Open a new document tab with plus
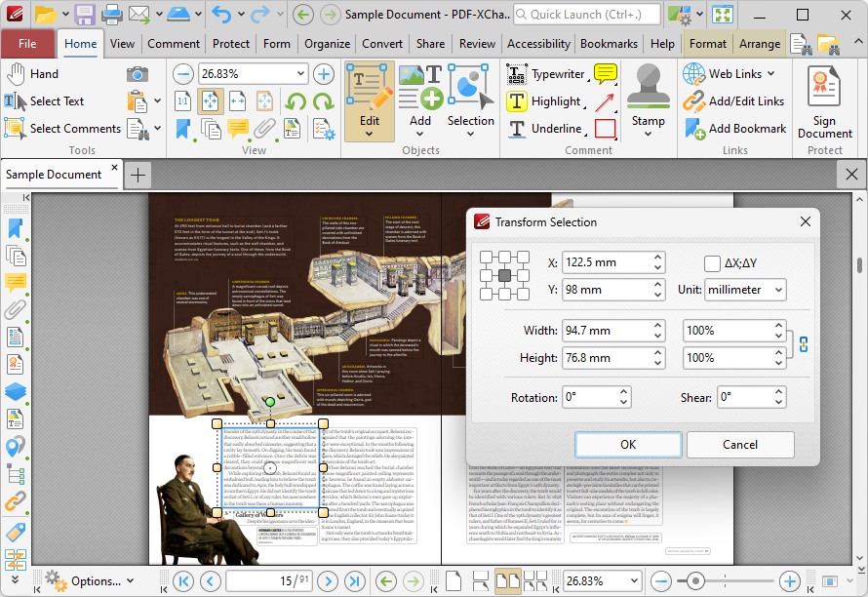Viewport: 868px width, 597px height. 138,175
